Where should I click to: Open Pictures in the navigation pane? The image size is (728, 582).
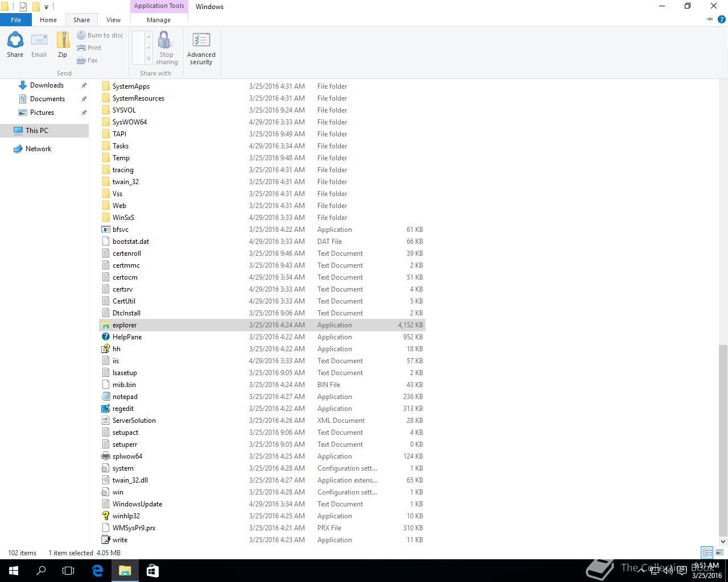[x=42, y=113]
